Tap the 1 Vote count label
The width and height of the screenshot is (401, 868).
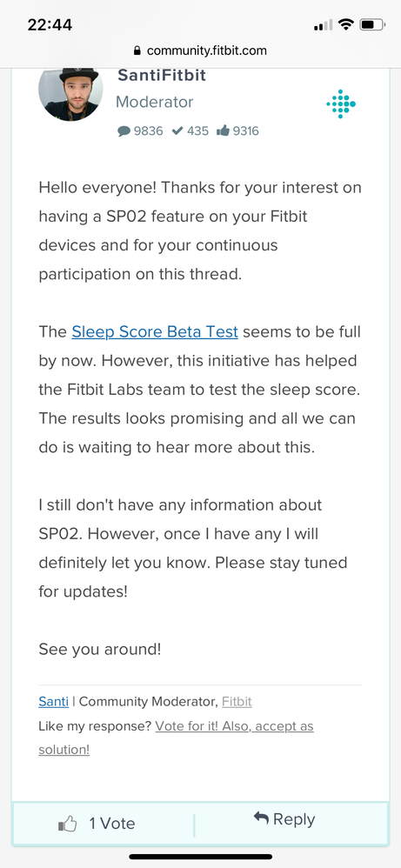click(x=112, y=824)
